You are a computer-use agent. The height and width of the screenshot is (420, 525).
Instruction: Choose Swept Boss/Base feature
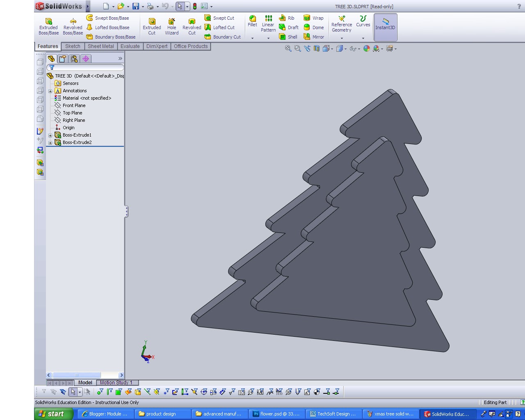click(x=108, y=18)
